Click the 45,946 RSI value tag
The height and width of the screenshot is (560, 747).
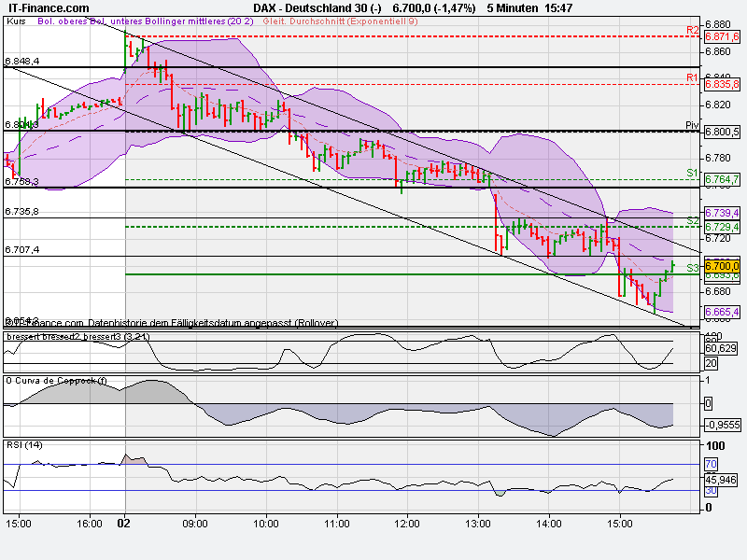(x=721, y=480)
